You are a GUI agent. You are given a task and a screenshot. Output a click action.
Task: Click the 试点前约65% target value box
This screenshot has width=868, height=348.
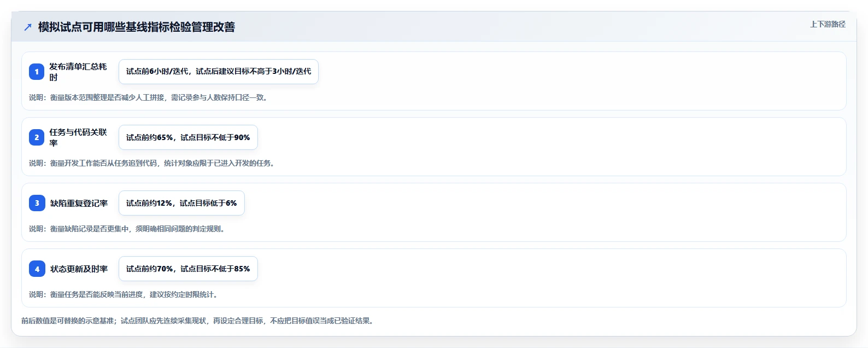[188, 137]
